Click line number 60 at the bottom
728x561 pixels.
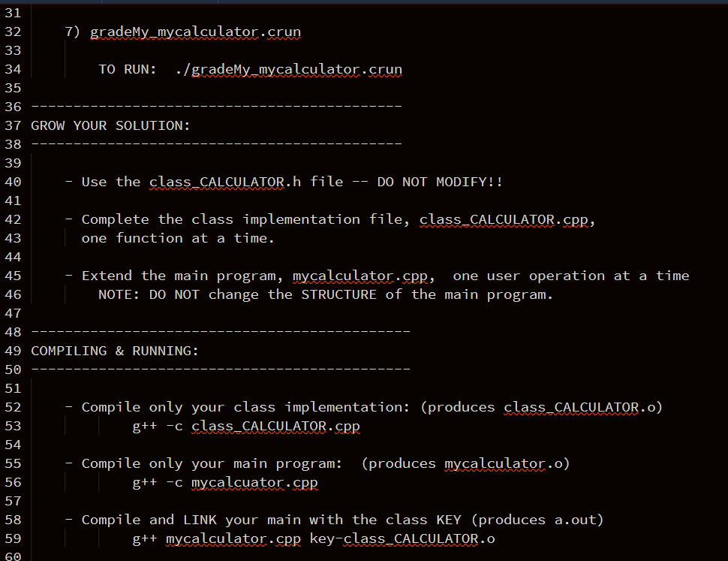pos(13,555)
